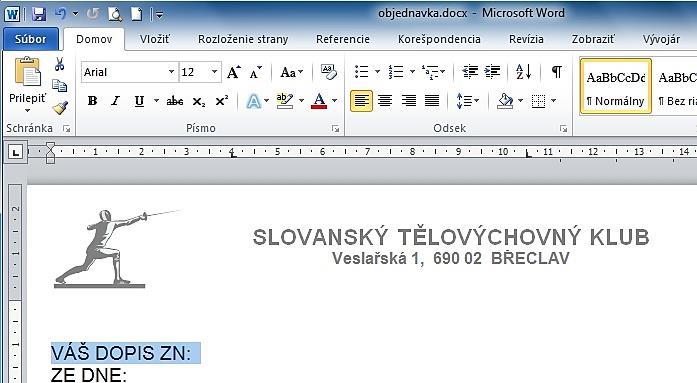Open the Odsek paragraph dialog launcher
This screenshot has width=697, height=383.
coord(564,129)
